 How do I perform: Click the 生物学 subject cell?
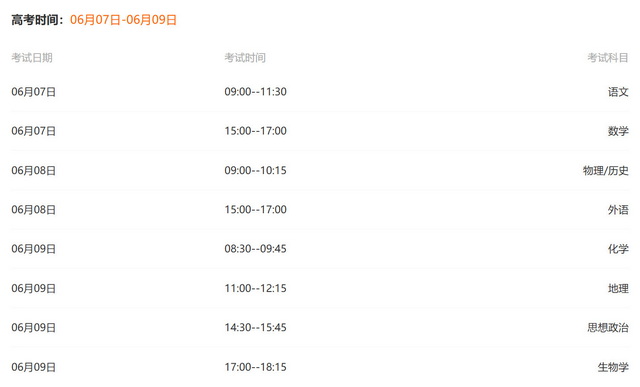click(613, 367)
